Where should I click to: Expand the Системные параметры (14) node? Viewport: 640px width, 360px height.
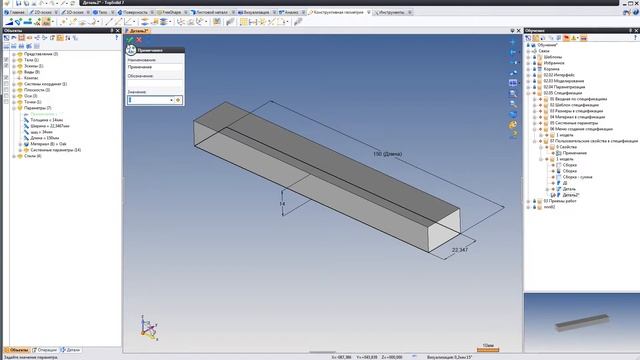[x=20, y=150]
